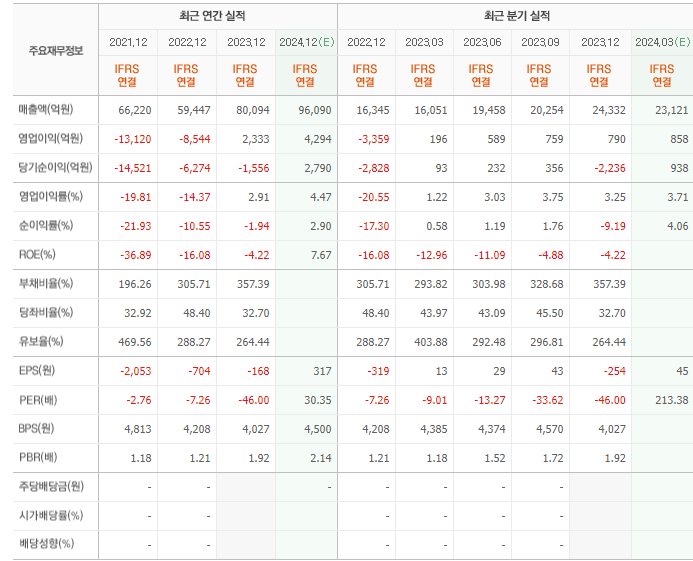Click the 시가배당률(%) row label
The image size is (693, 561).
click(51, 515)
